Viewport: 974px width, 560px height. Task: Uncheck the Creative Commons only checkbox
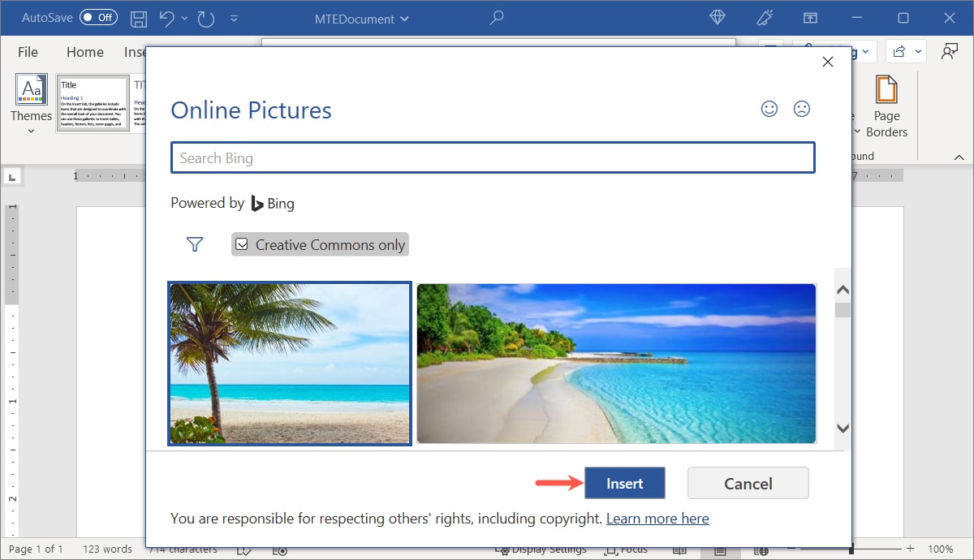click(x=242, y=243)
